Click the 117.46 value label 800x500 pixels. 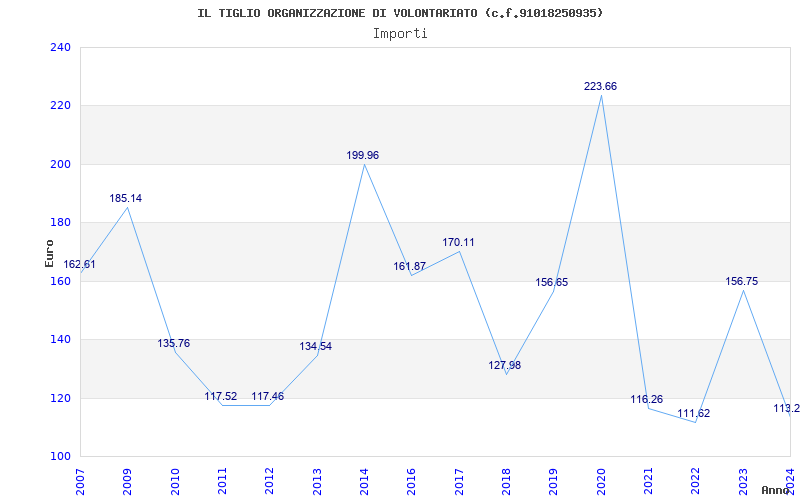pos(267,396)
